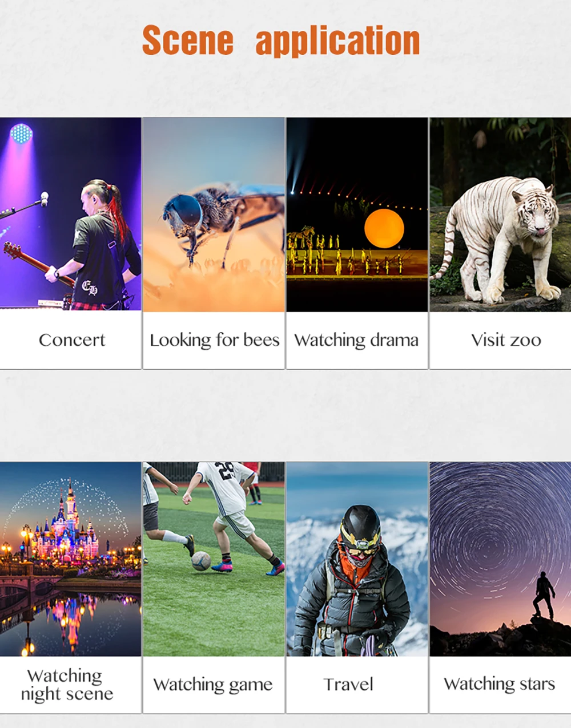Image resolution: width=571 pixels, height=728 pixels.
Task: Open the soccer players photo
Action: (x=214, y=559)
